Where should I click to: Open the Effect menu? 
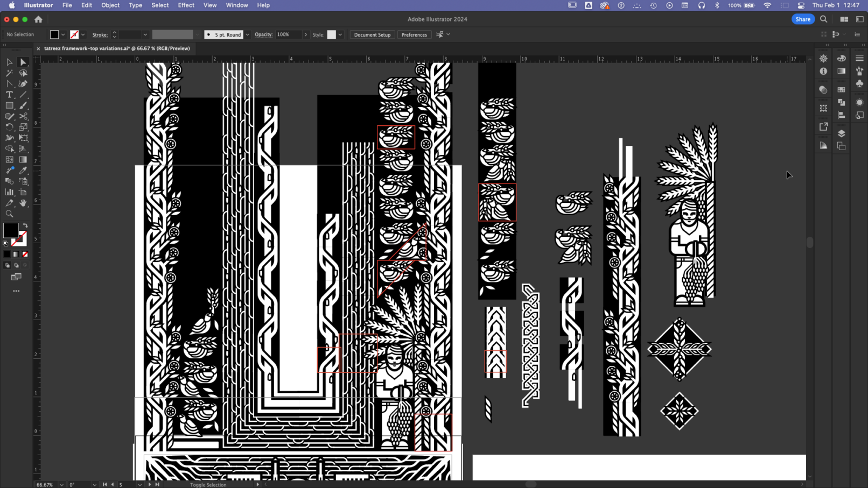click(186, 5)
